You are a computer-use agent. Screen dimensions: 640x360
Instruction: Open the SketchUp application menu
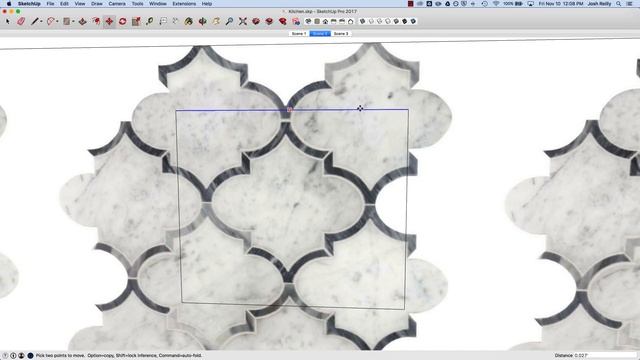pyautogui.click(x=29, y=4)
